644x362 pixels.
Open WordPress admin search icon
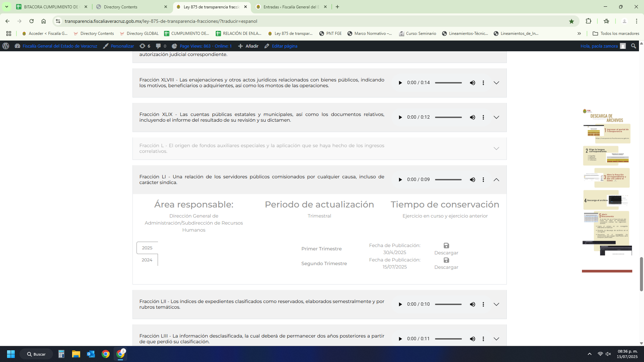[x=633, y=46]
